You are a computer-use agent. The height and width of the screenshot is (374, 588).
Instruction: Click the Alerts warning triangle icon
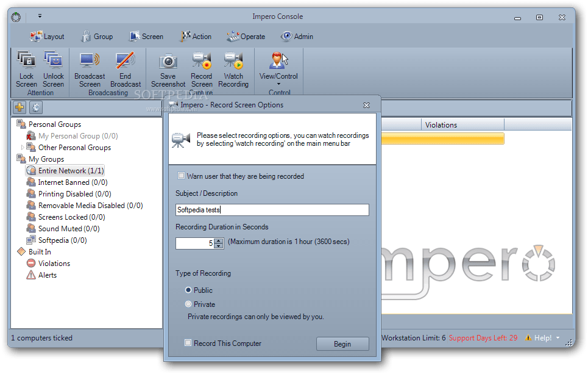click(x=31, y=275)
